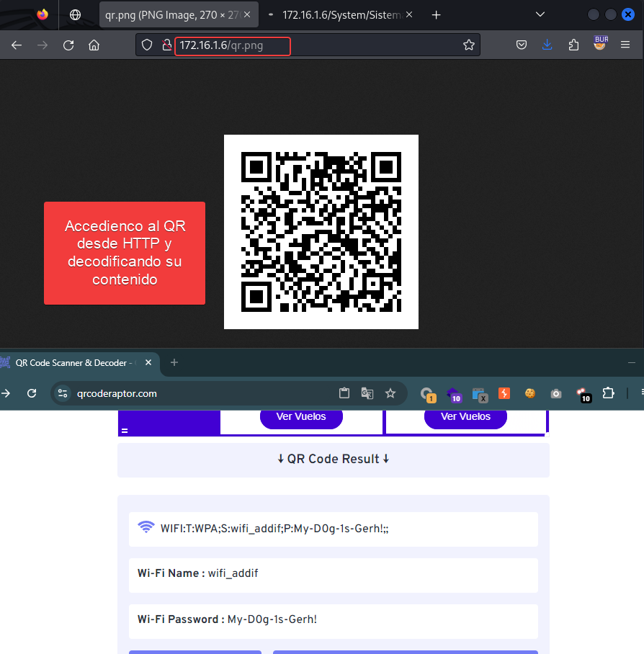Click the Chrome translate page icon

[367, 393]
